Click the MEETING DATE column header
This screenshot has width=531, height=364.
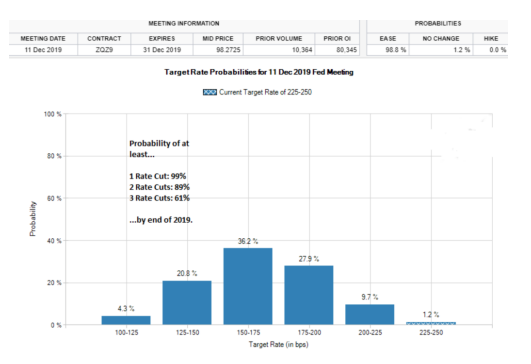coord(43,39)
